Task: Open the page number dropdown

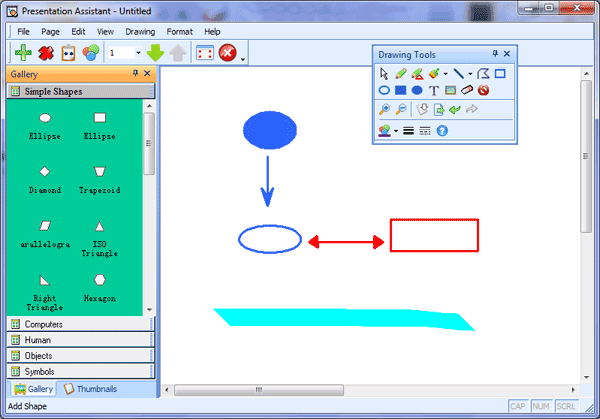Action: [x=138, y=53]
